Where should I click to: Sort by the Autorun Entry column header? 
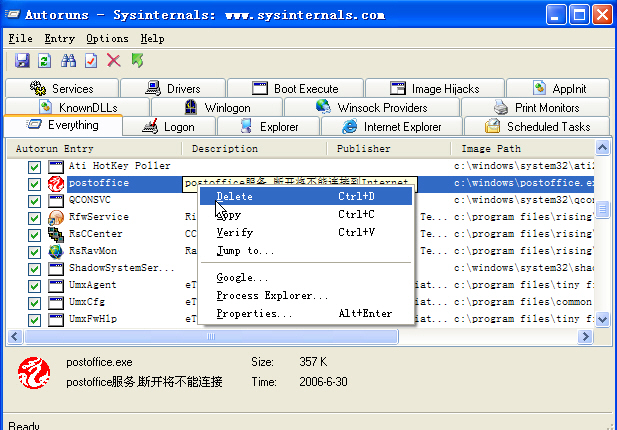(x=94, y=149)
